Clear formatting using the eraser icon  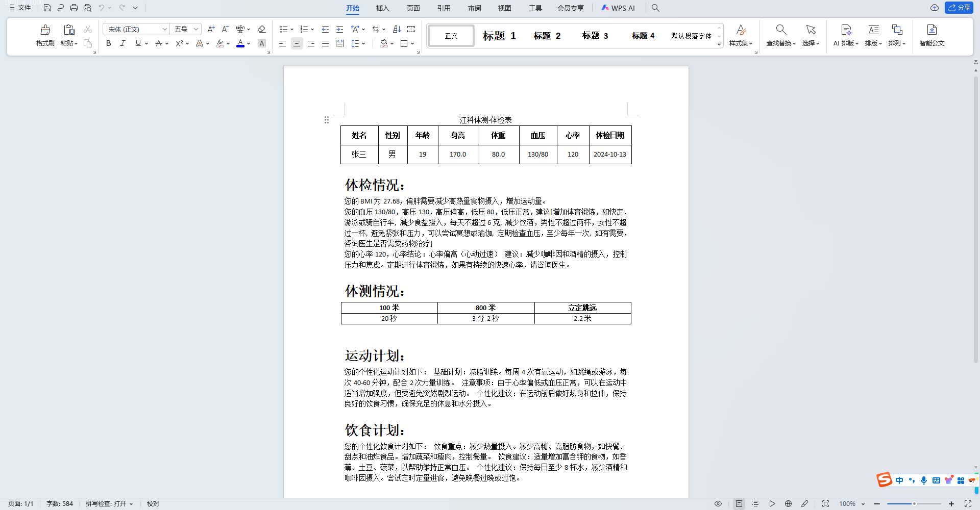tap(261, 29)
